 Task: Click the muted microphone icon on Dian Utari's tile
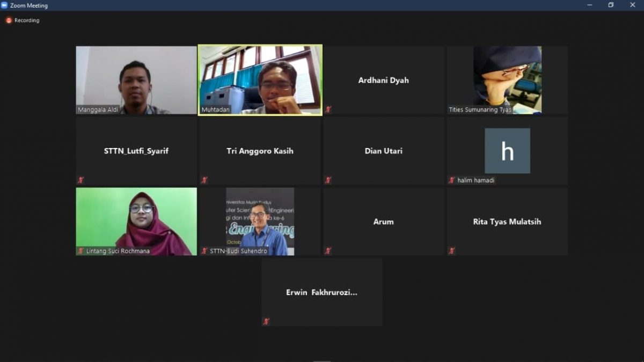328,180
